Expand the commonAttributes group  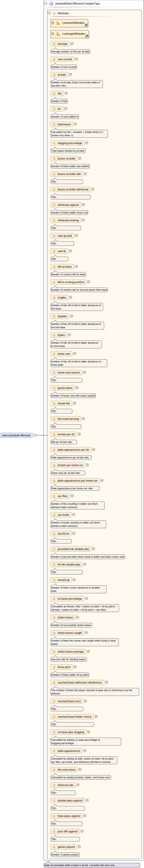point(53,23)
